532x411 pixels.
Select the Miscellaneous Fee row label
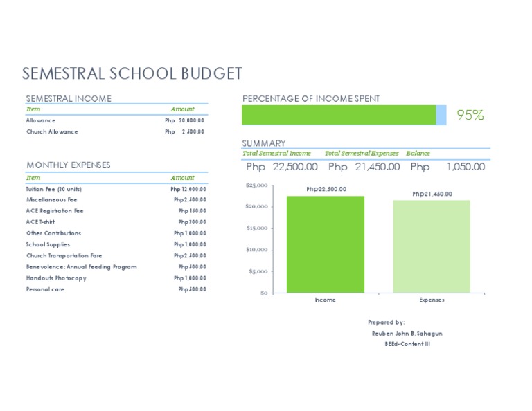pyautogui.click(x=51, y=200)
